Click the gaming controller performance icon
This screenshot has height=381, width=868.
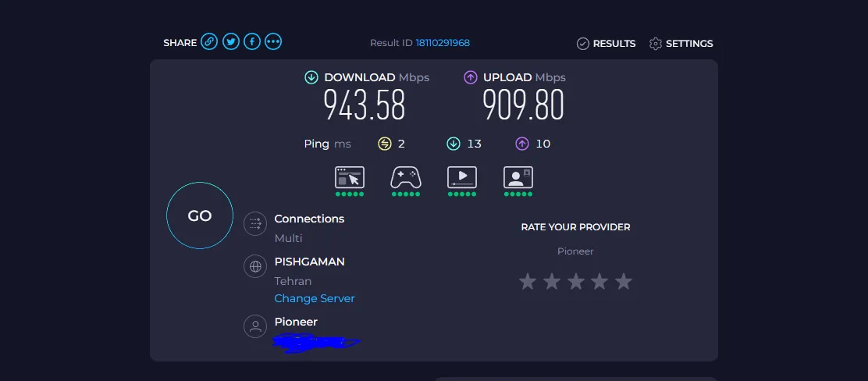406,177
